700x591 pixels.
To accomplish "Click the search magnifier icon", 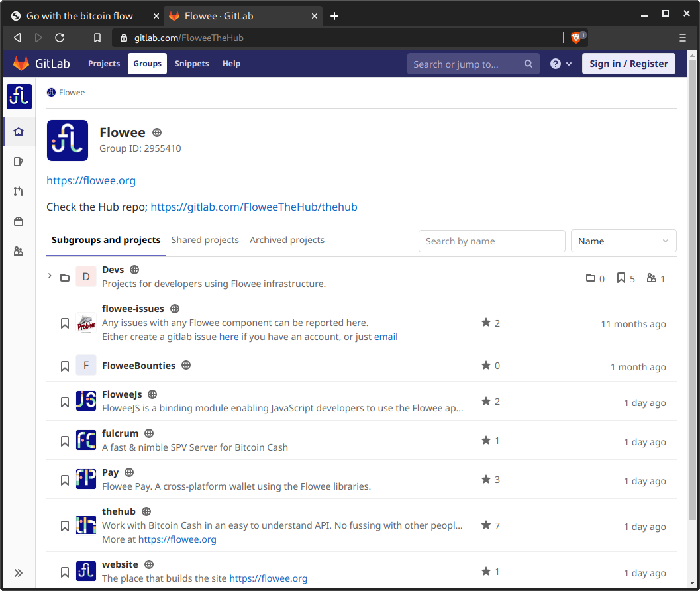I will [528, 64].
